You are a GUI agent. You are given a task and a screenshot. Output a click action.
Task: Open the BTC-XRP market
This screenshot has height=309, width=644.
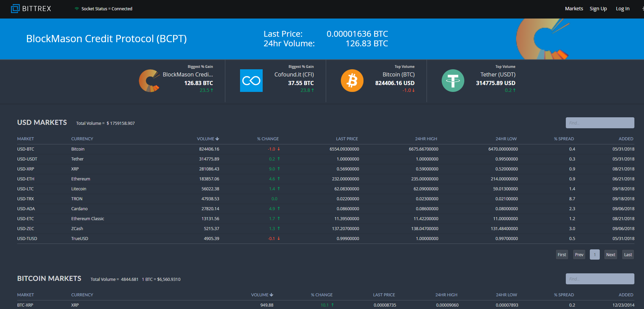click(x=25, y=305)
